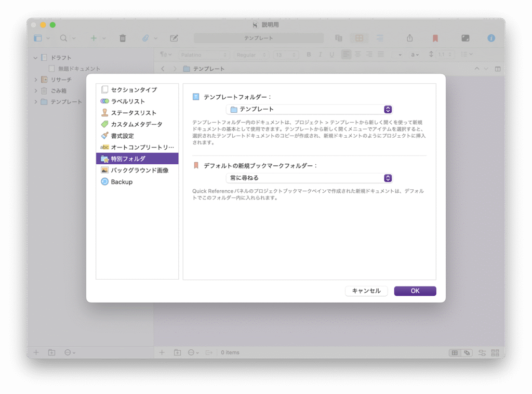Collapse the ドラフト folder
Viewport: 532px width, 394px height.
pos(35,58)
